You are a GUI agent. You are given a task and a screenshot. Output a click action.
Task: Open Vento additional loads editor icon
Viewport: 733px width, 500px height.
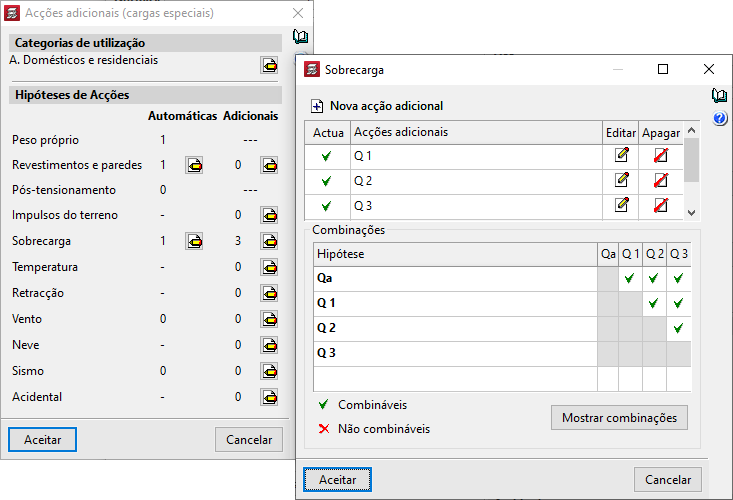point(269,319)
